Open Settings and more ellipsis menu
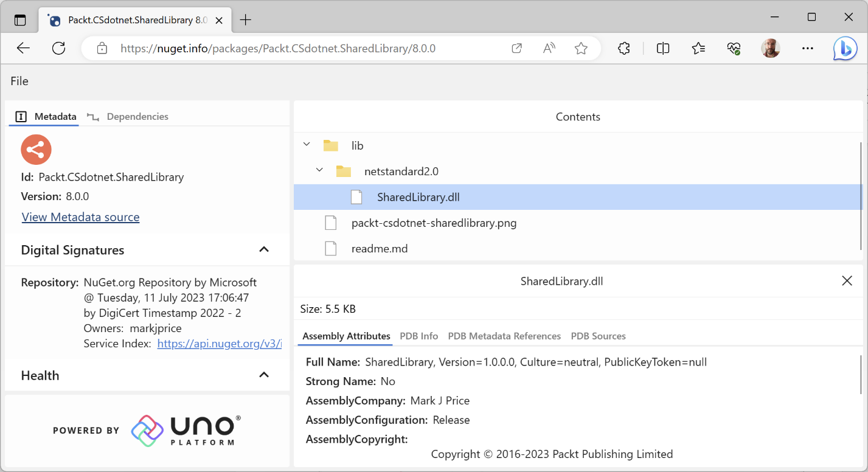 [808, 49]
